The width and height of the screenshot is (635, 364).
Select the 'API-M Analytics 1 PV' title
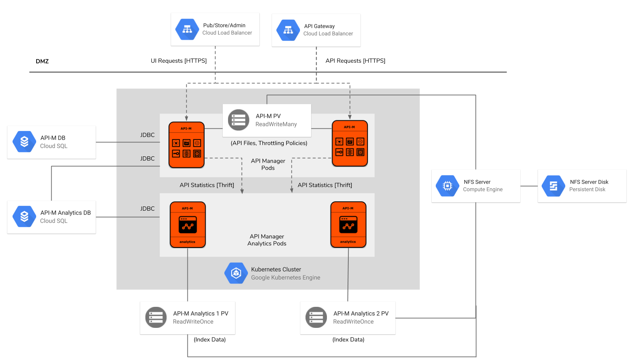(x=201, y=313)
